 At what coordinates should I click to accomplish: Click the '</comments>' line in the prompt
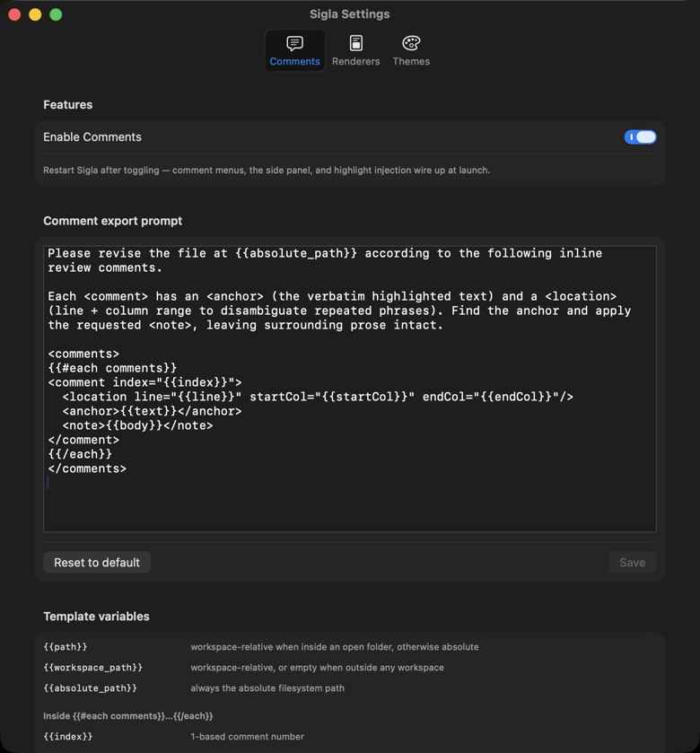pos(87,468)
